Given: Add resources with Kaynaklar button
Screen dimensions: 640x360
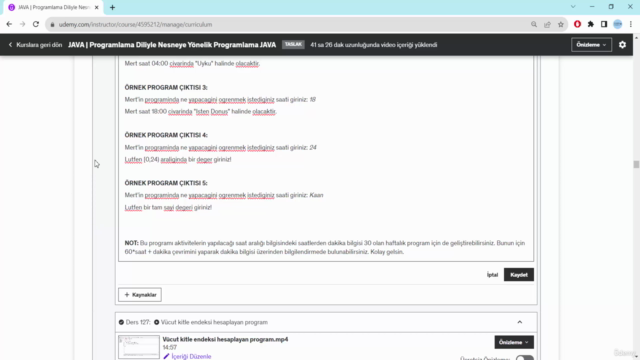Looking at the screenshot, I should point(140,295).
